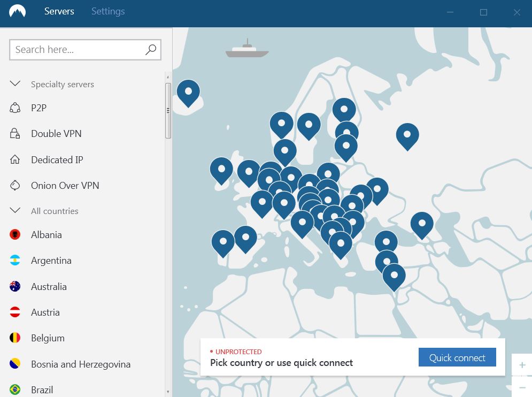Focus the Search here input field

pos(85,50)
